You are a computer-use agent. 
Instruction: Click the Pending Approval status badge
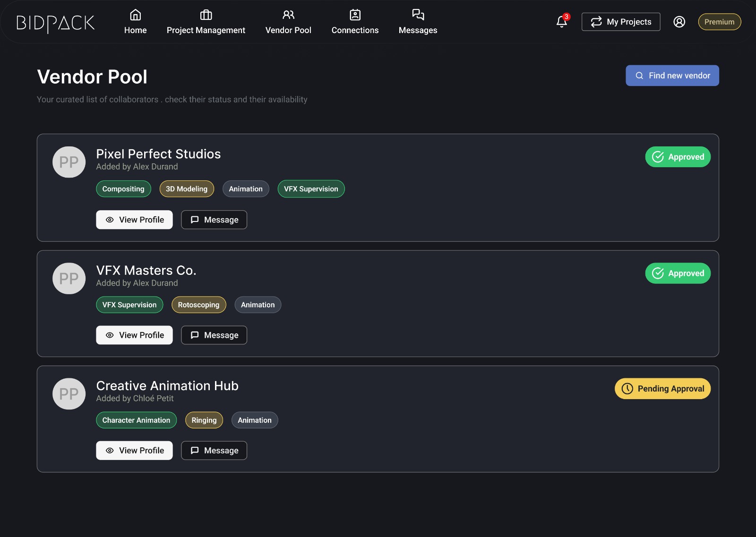point(662,389)
